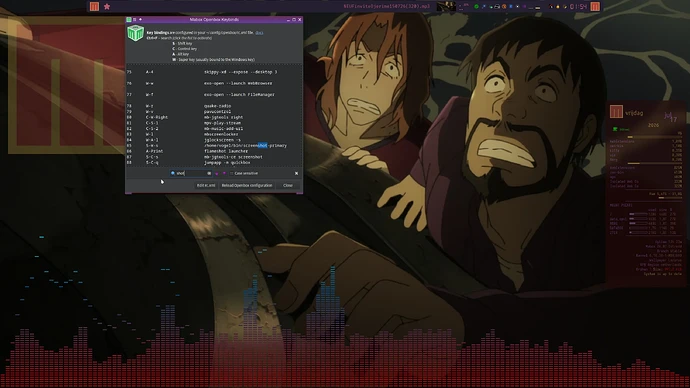The height and width of the screenshot is (388, 690).
Task: Select the pavucontrol row
Action: (214, 112)
